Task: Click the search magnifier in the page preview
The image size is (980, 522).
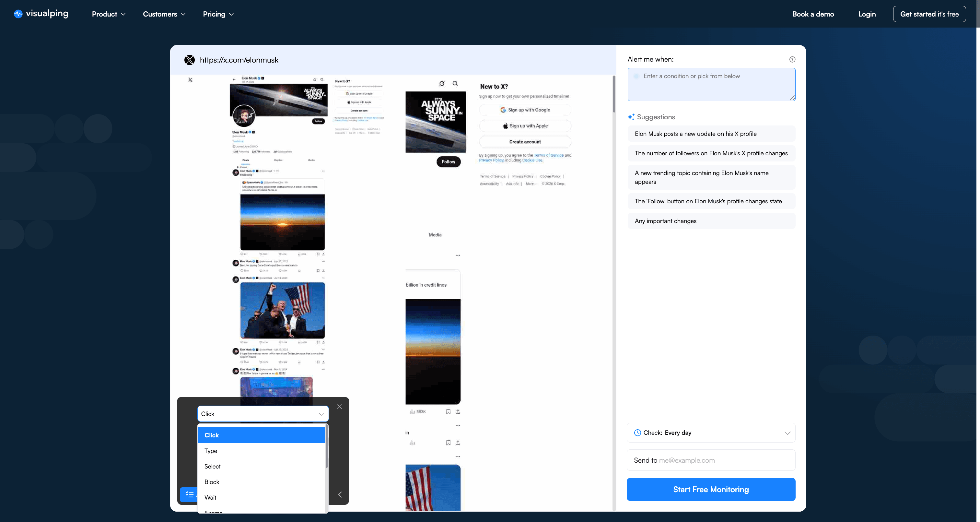Action: (x=455, y=83)
